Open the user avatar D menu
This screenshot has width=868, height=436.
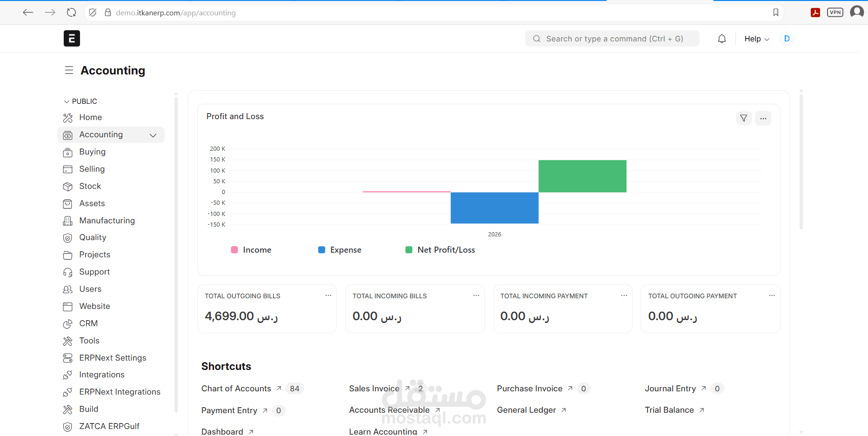(787, 39)
